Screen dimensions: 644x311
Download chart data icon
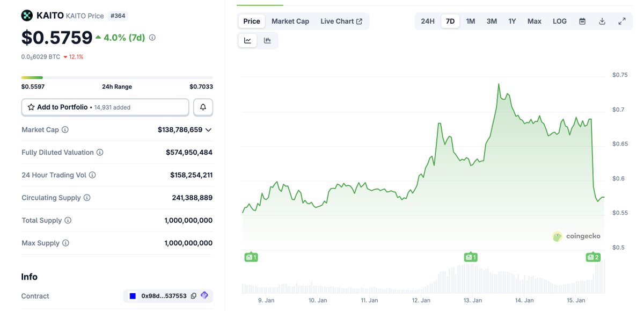pos(602,21)
